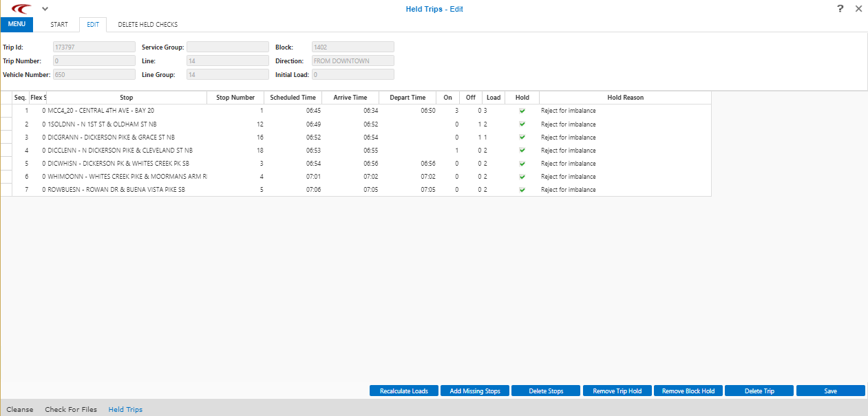Toggle Hold checkbox for ROWBUESN Rowan Dr stop
Screen dimensions: 868x416
pos(522,190)
